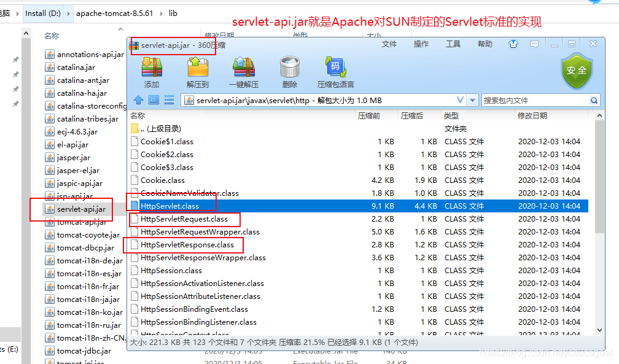
Task: Open the 帮助 menu in 360压缩
Action: (485, 44)
